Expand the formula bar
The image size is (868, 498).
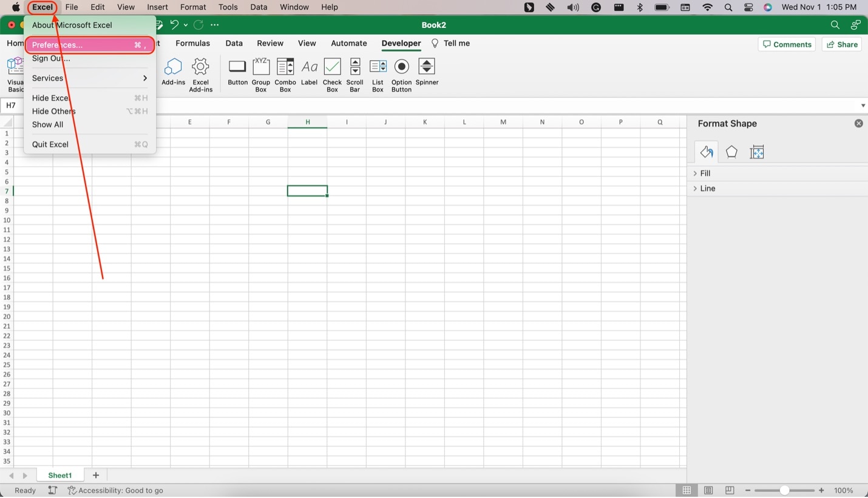tap(863, 106)
